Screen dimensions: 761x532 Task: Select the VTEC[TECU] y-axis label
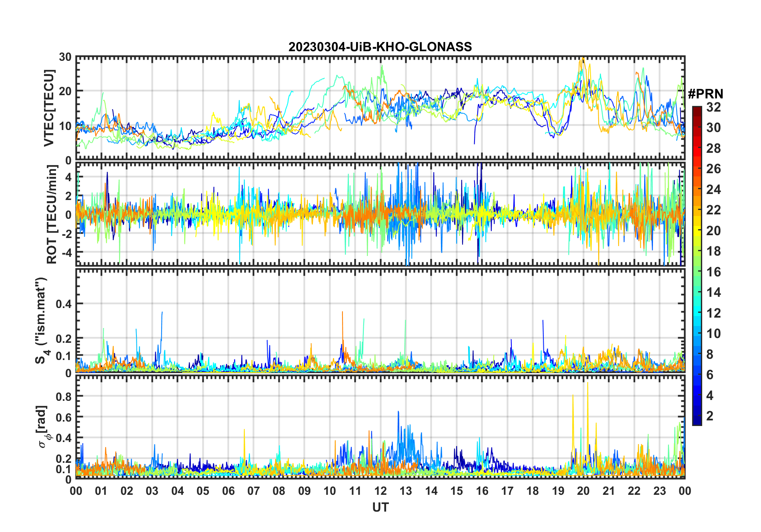point(49,108)
